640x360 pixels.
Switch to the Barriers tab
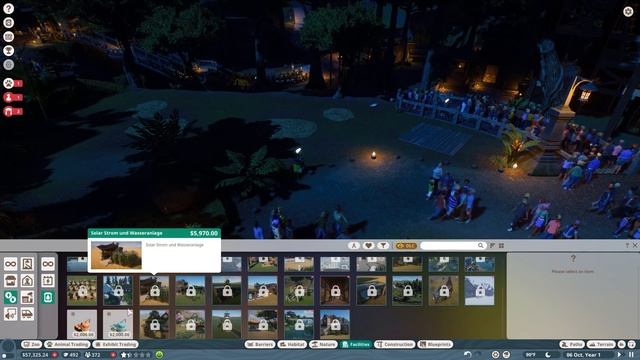click(x=260, y=344)
